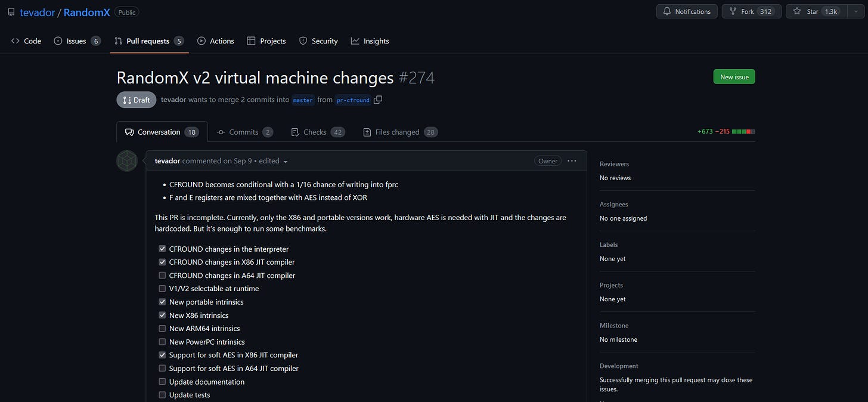
Task: Open the tevador owner link
Action: pos(36,12)
